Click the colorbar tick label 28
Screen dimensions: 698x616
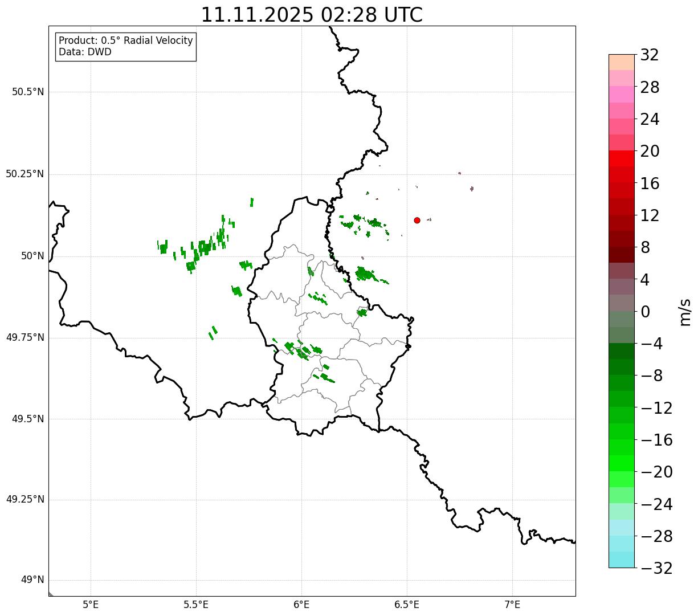coord(650,88)
